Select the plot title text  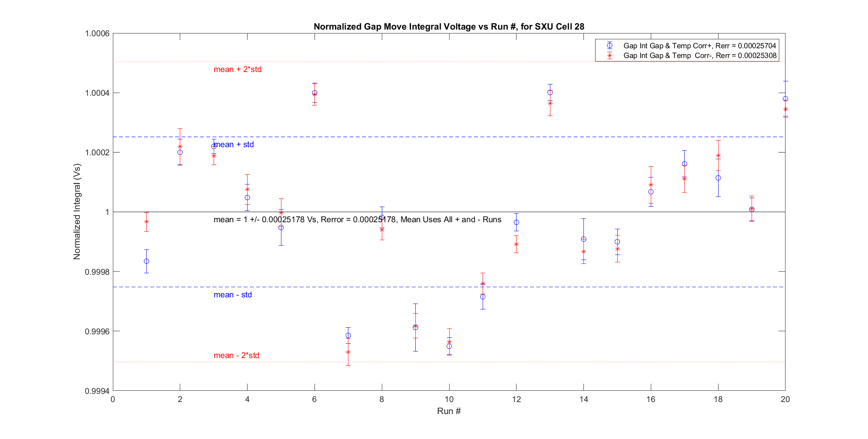(449, 26)
